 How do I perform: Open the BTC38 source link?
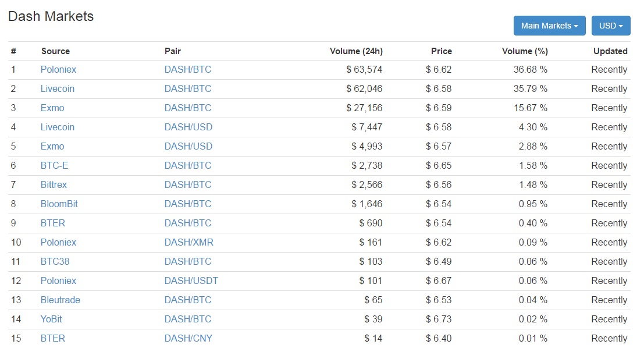click(55, 262)
